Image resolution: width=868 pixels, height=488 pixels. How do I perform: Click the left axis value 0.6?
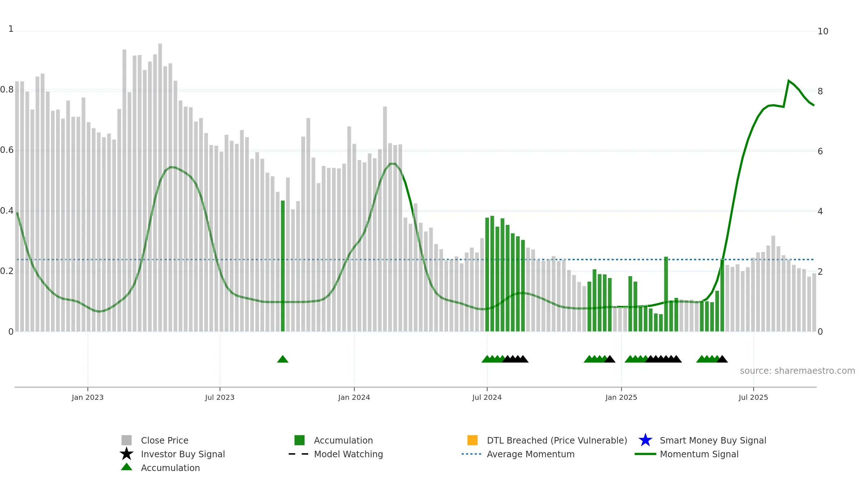tap(7, 150)
